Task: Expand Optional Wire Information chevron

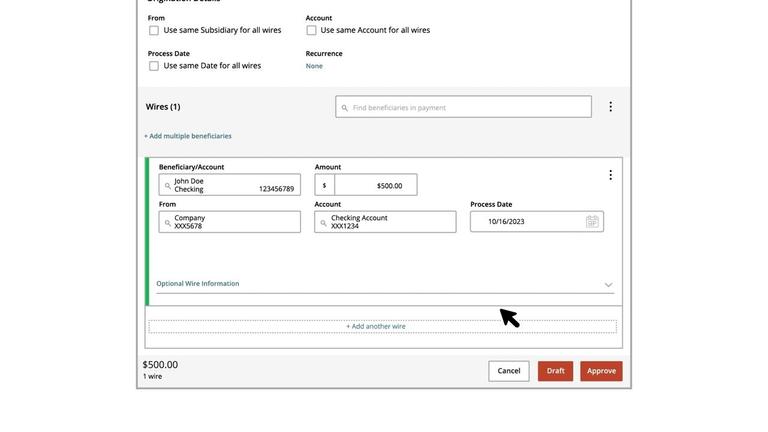Action: tap(608, 285)
